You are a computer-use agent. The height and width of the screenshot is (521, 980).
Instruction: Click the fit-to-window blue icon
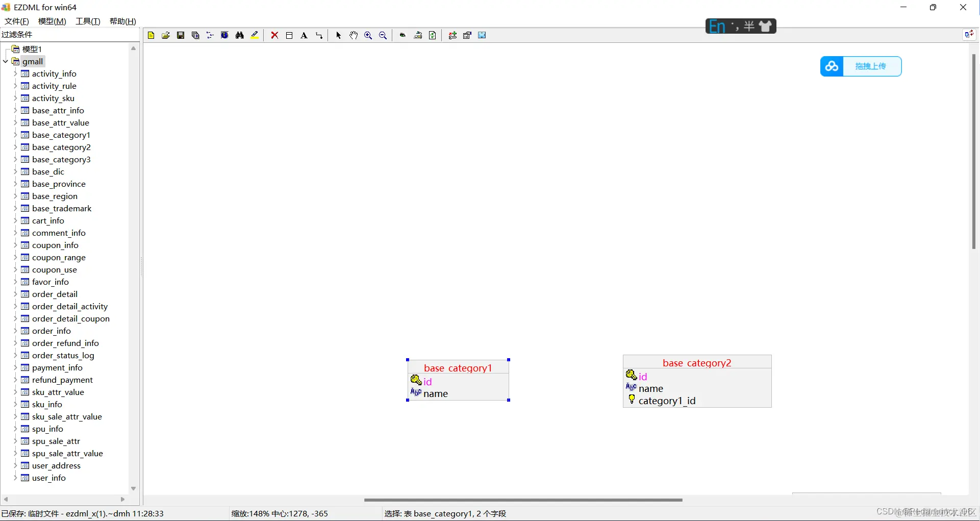tap(482, 35)
